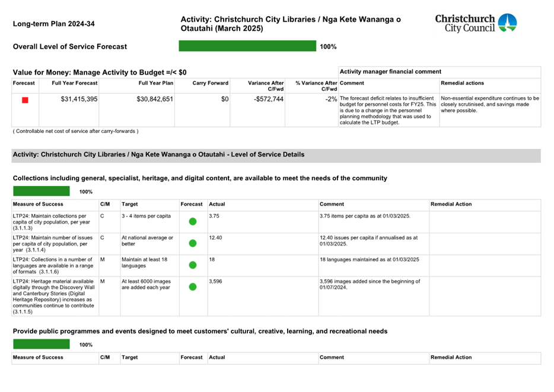Select the Activity: Christchurch City Libraries title
The image size is (554, 392).
point(291,24)
